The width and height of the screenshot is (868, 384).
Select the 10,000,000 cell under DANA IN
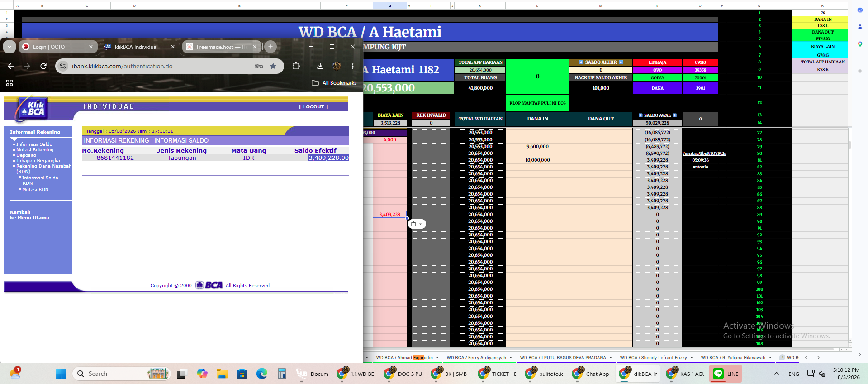coord(537,160)
